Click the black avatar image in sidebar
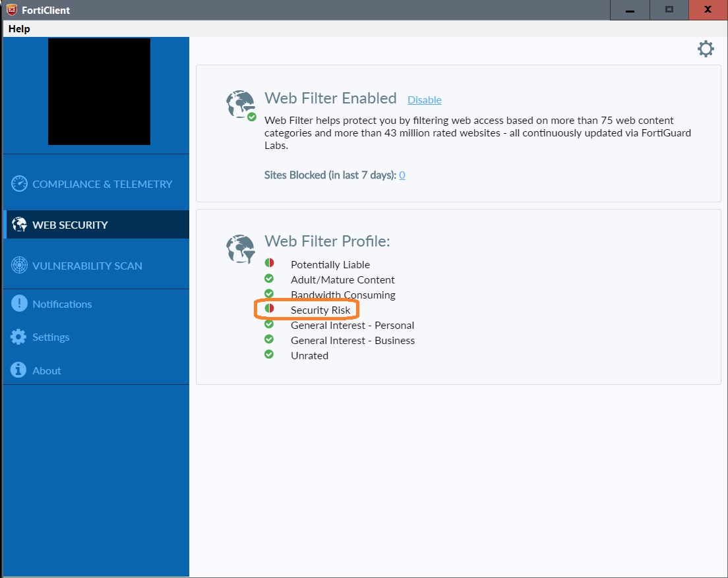 (x=99, y=92)
